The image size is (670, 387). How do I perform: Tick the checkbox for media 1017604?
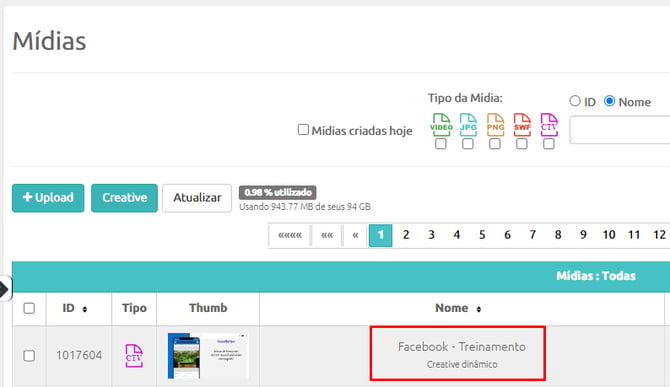[x=29, y=355]
